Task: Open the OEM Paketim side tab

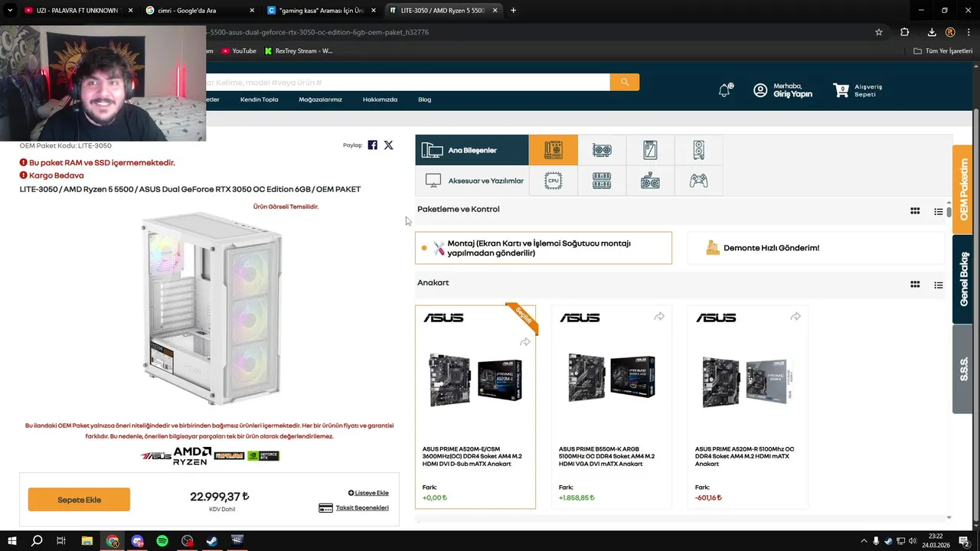Action: tap(962, 189)
